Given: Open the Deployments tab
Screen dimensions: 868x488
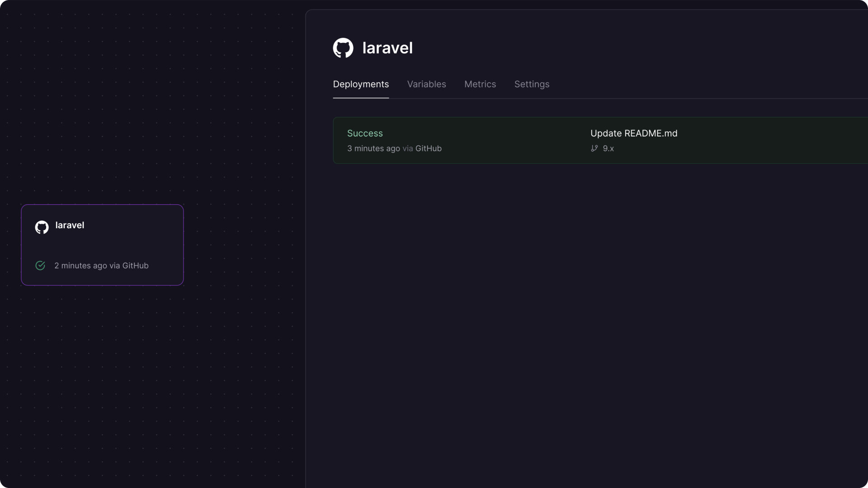Looking at the screenshot, I should (361, 84).
